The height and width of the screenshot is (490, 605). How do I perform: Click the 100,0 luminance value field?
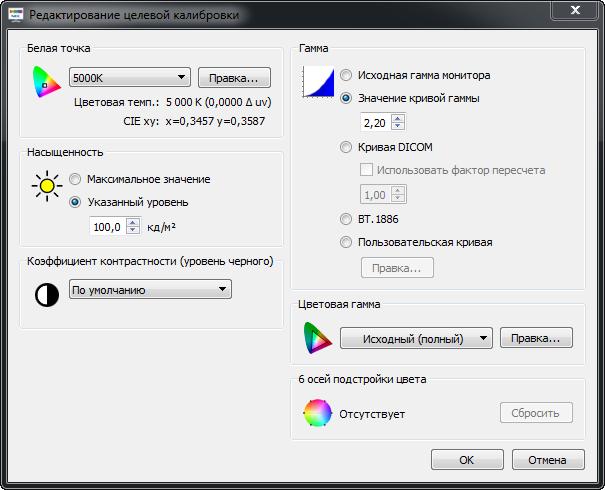click(108, 226)
